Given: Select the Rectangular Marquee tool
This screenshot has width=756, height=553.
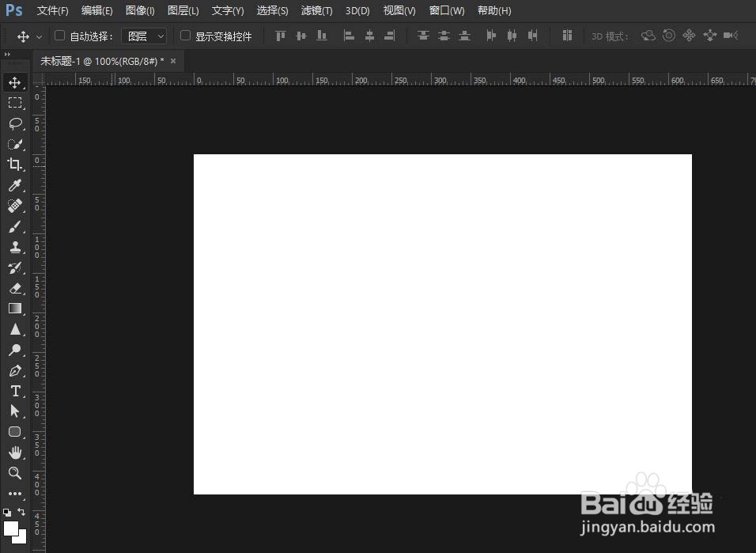Looking at the screenshot, I should point(15,103).
